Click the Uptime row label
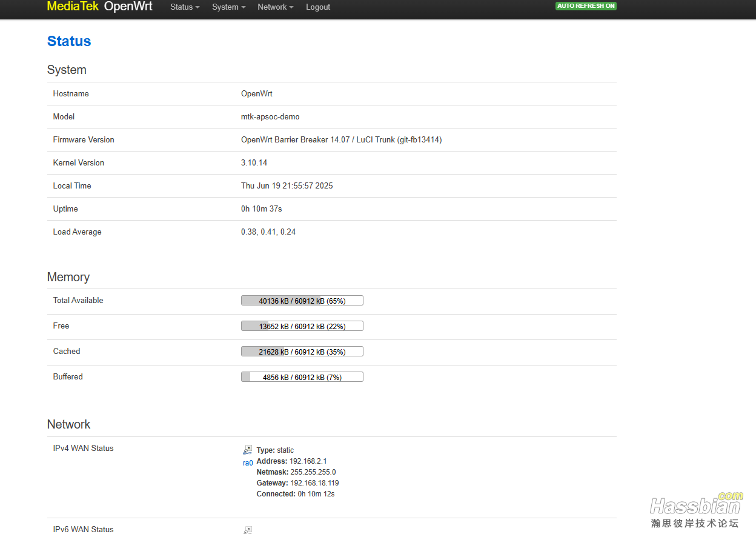Image resolution: width=756 pixels, height=534 pixels. pyautogui.click(x=65, y=209)
